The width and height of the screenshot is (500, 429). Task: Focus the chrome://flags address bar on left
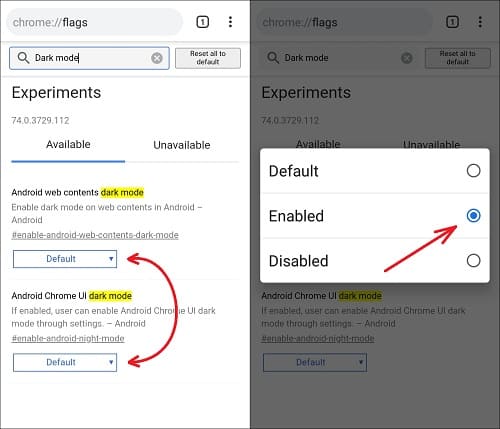pyautogui.click(x=95, y=22)
